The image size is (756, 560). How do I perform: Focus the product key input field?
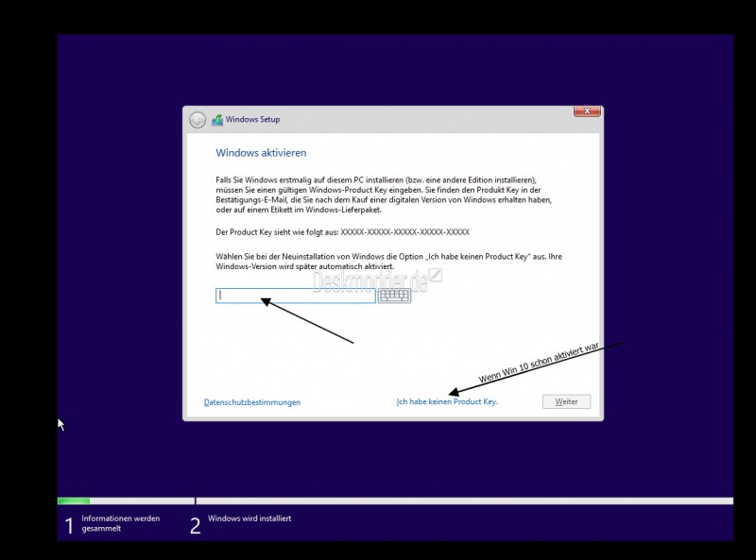pyautogui.click(x=296, y=296)
